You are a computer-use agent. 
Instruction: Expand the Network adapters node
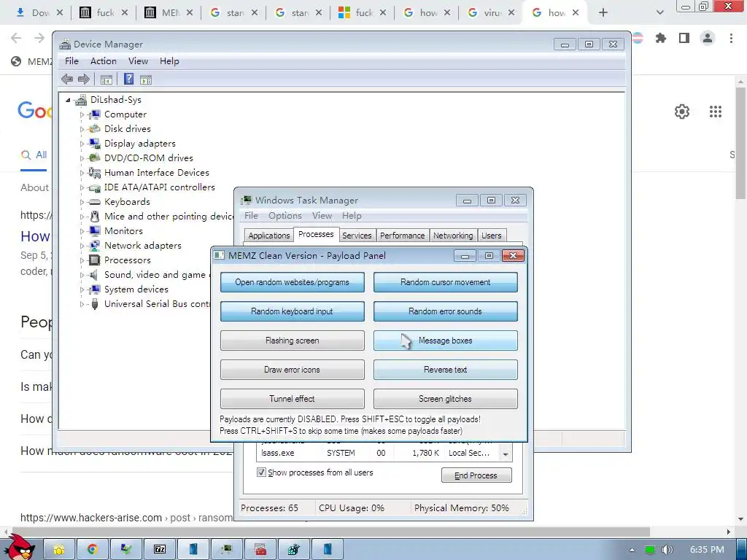tap(82, 246)
